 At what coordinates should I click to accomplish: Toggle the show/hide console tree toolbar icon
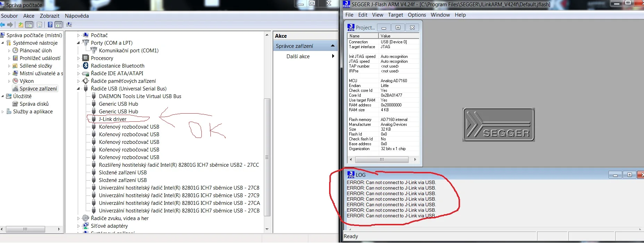[x=30, y=25]
